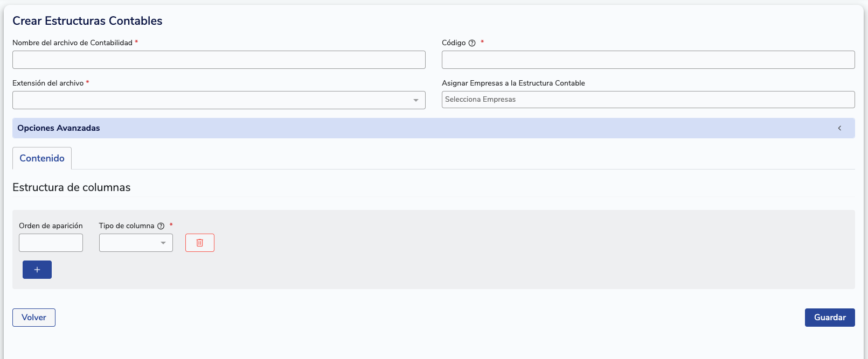The height and width of the screenshot is (359, 868).
Task: Go back using the Volver button
Action: pyautogui.click(x=34, y=318)
